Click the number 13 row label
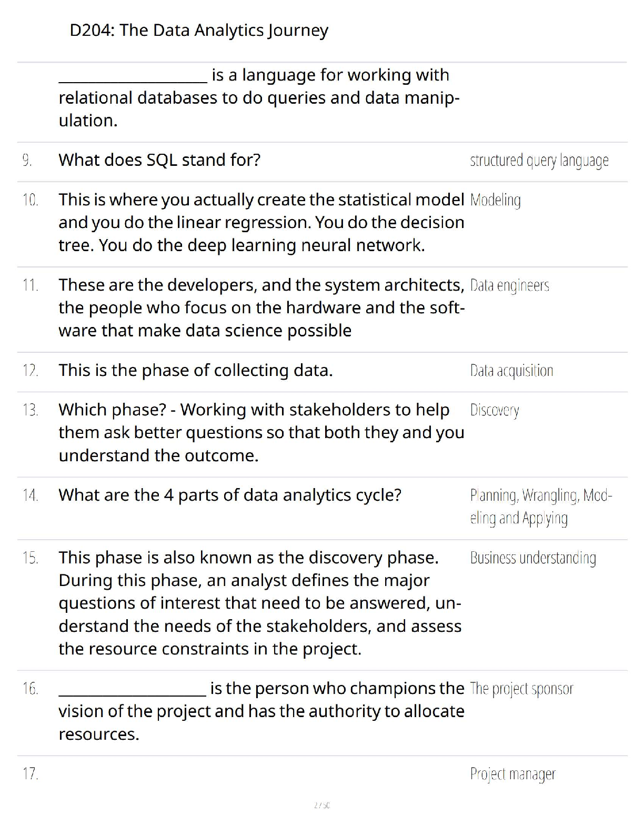Viewport: 644px width, 834px height. [30, 410]
